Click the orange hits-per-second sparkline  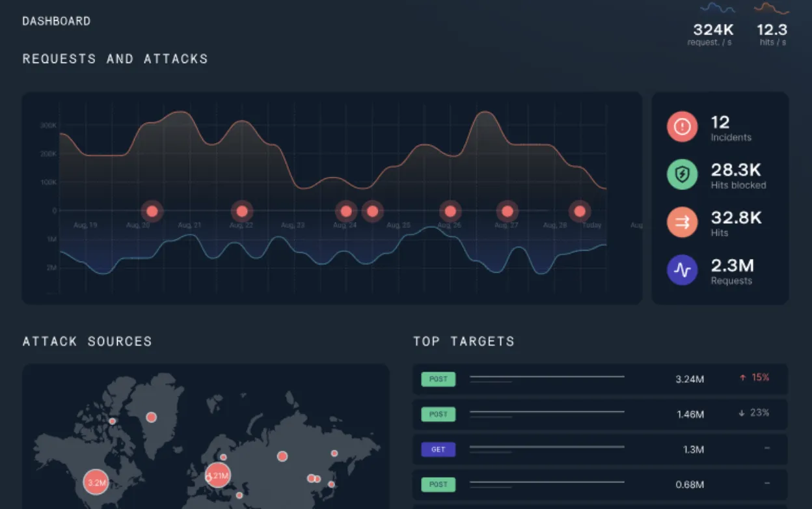(x=772, y=8)
